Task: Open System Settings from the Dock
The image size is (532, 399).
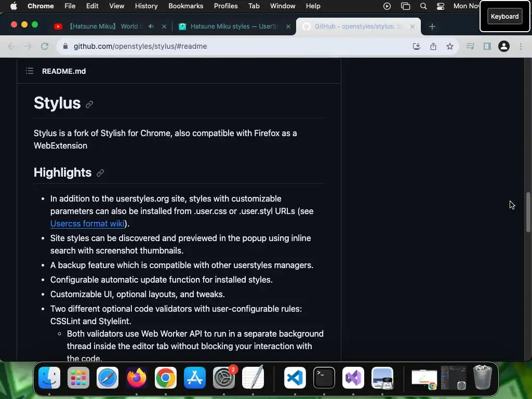Action: pos(224,378)
